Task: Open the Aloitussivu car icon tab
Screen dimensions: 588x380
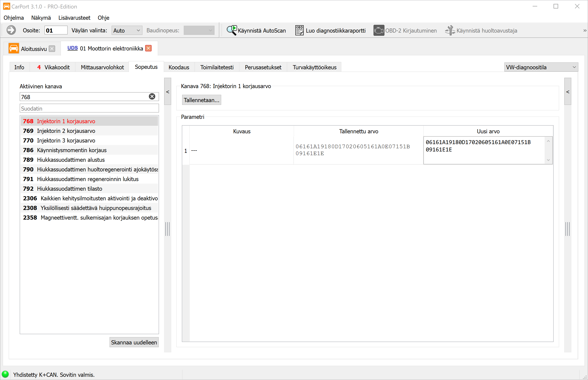Action: [14, 48]
